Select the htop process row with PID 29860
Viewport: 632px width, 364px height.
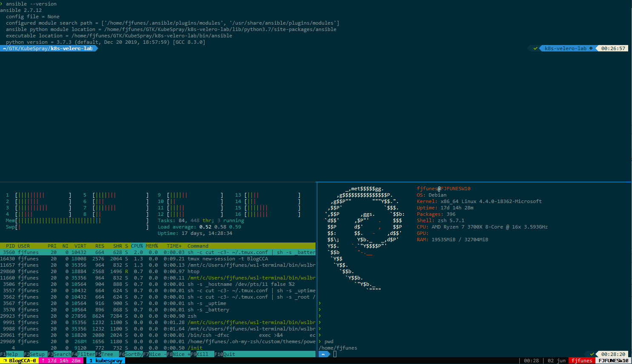[157, 271]
